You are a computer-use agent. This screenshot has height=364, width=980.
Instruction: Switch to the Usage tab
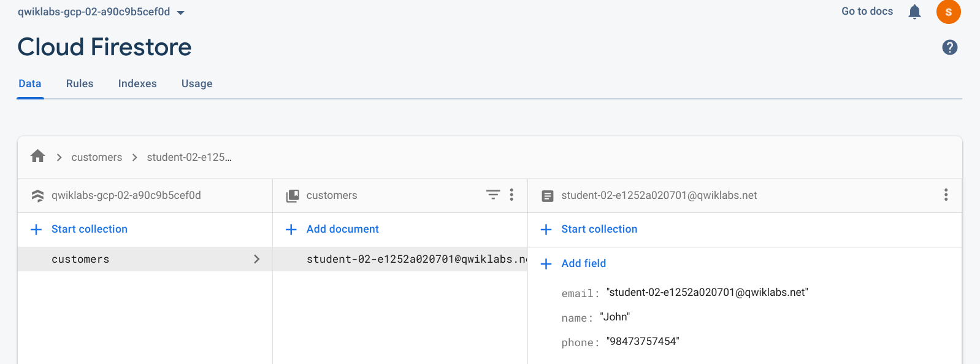(197, 83)
